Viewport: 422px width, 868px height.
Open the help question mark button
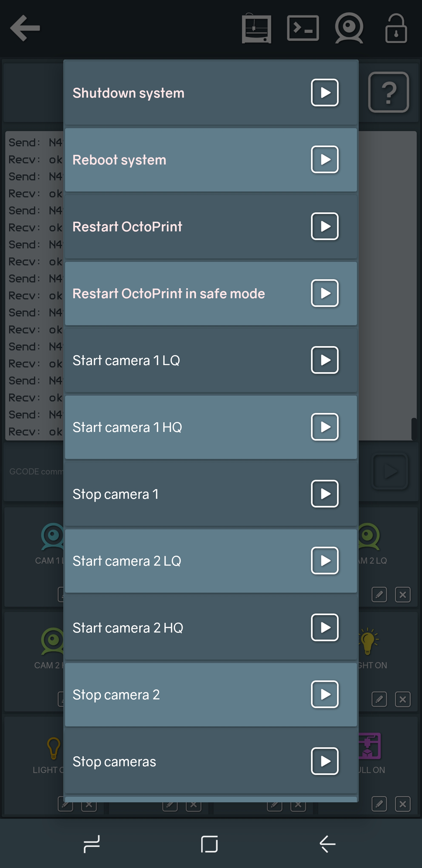(389, 92)
